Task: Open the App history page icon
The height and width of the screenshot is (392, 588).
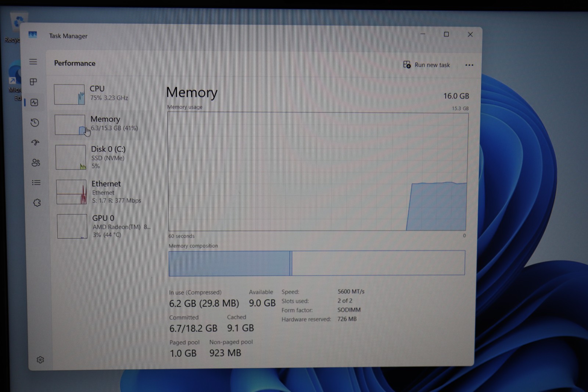Action: pyautogui.click(x=35, y=122)
